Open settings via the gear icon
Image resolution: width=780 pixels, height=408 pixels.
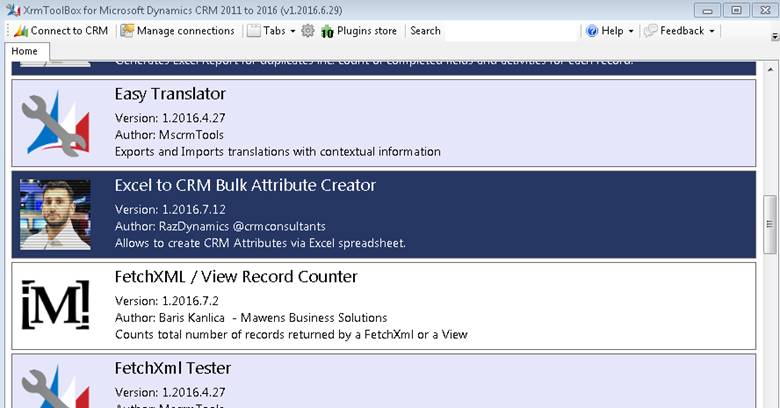308,31
